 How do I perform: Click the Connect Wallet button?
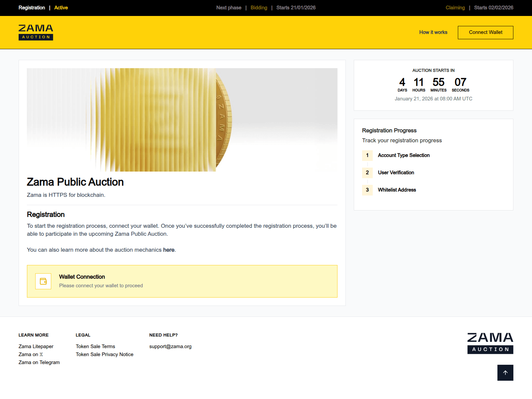click(x=485, y=33)
